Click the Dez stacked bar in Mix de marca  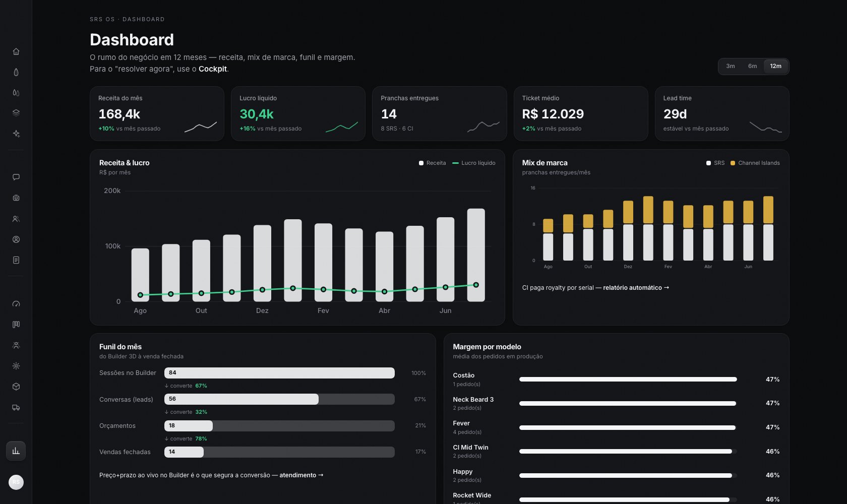pos(628,230)
